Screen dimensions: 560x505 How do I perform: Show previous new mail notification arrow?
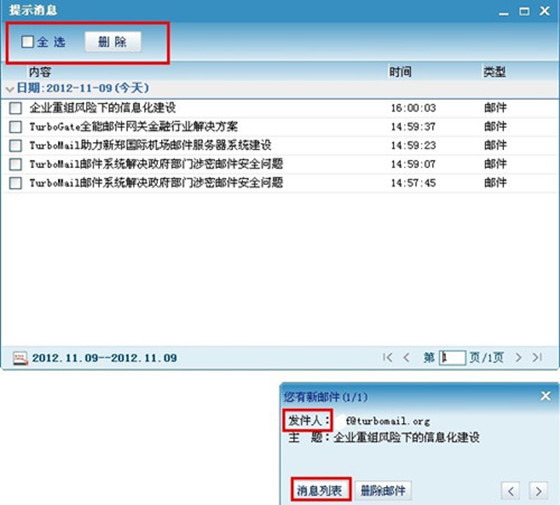click(x=511, y=491)
